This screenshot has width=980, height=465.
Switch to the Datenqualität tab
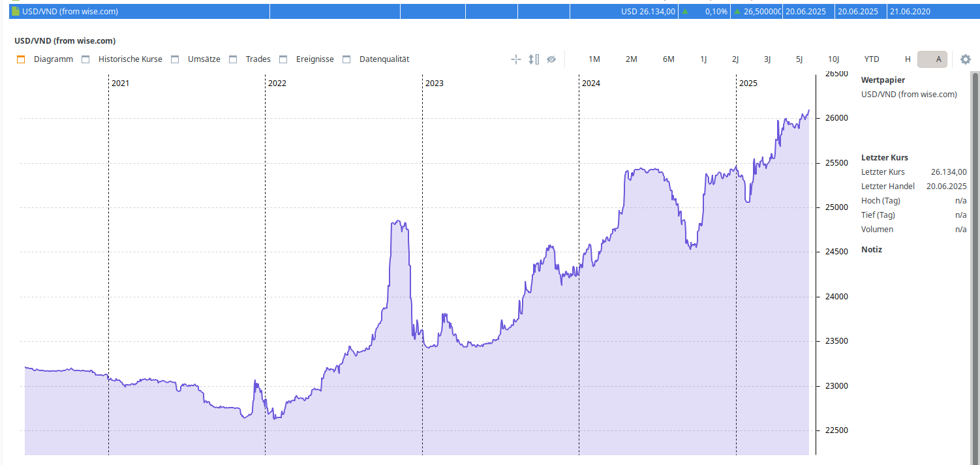(x=384, y=59)
